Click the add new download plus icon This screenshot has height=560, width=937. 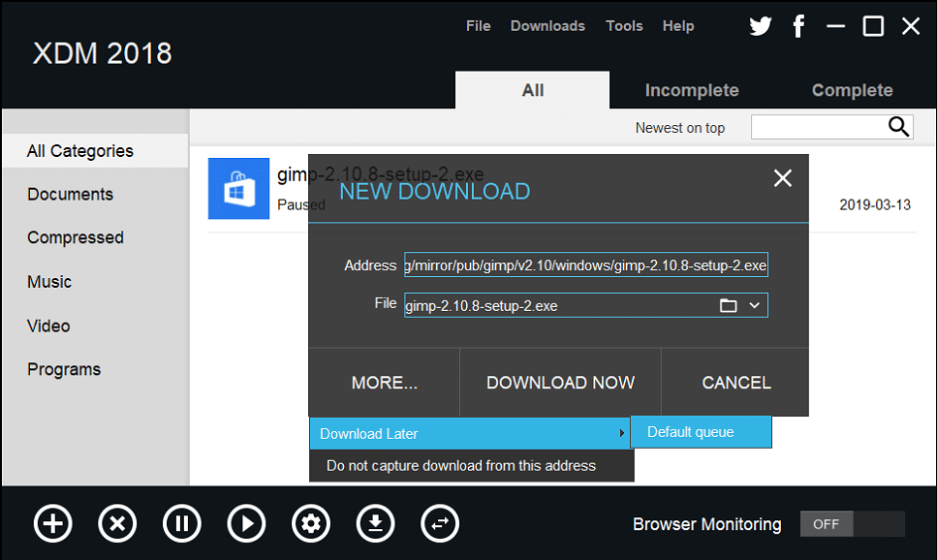(x=53, y=523)
